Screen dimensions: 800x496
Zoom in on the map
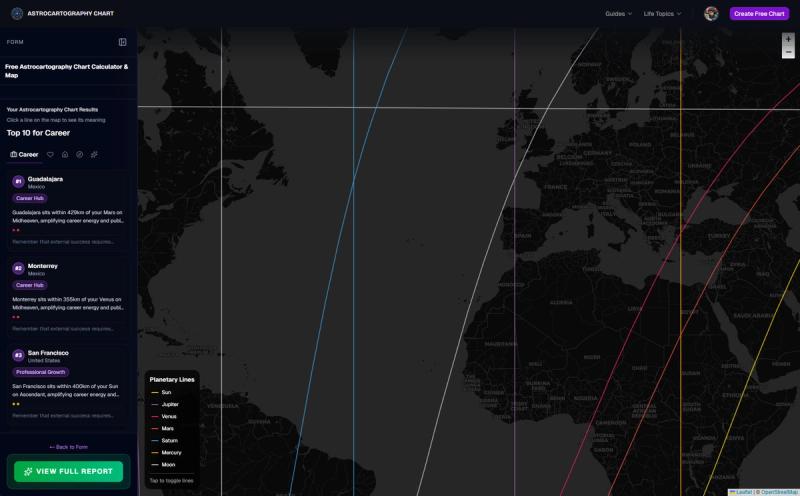point(788,39)
